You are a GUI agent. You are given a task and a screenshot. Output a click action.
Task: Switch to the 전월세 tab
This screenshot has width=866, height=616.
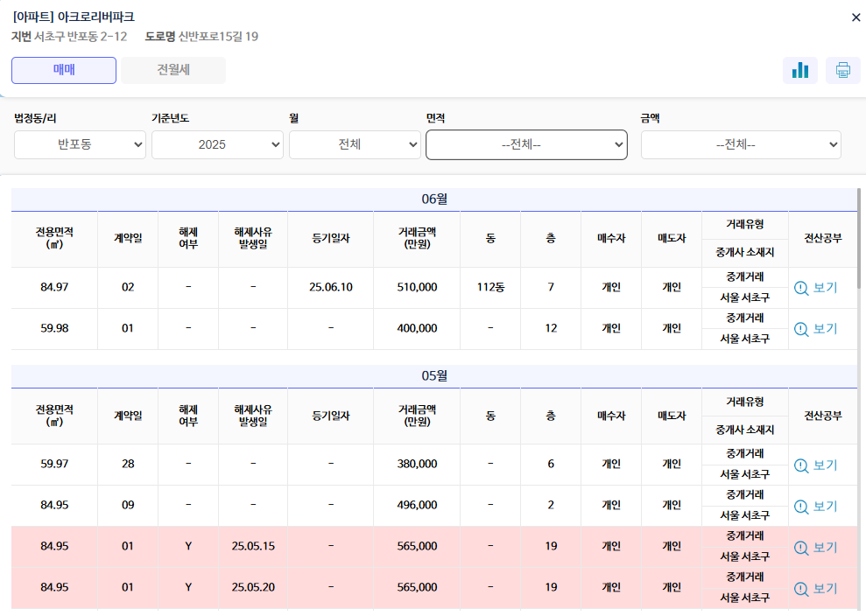[x=173, y=70]
